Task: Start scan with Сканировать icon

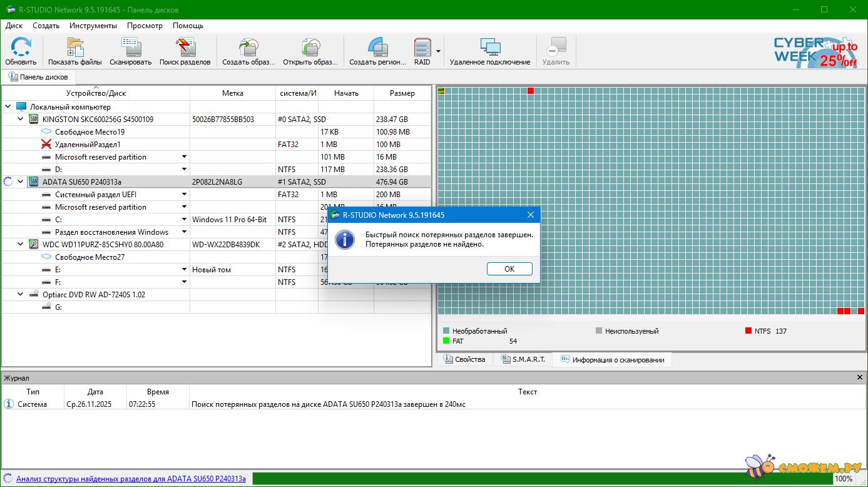Action: [x=130, y=48]
